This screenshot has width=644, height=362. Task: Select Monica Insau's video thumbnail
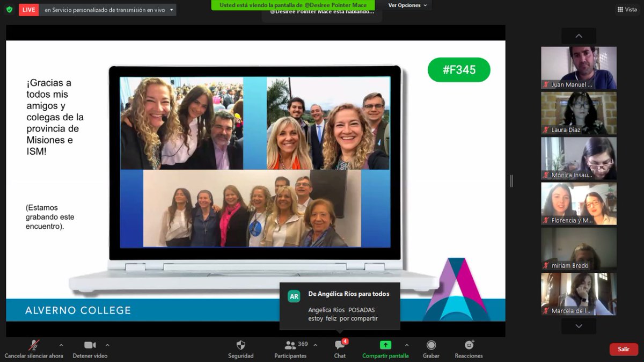click(579, 158)
